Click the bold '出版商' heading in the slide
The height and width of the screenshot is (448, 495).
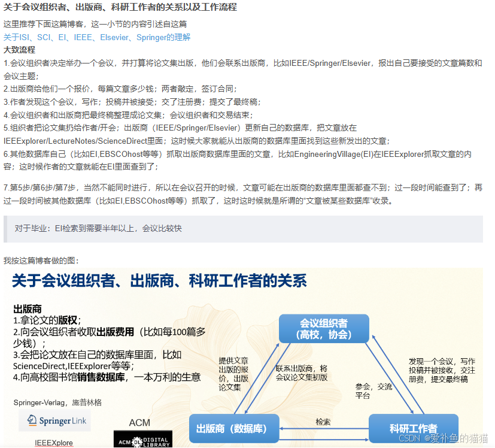tap(28, 309)
